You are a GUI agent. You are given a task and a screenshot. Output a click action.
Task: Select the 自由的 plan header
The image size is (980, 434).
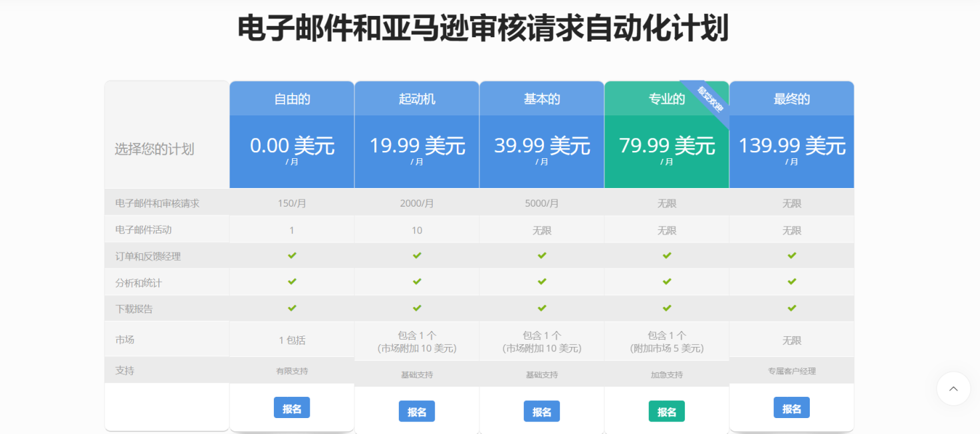292,99
